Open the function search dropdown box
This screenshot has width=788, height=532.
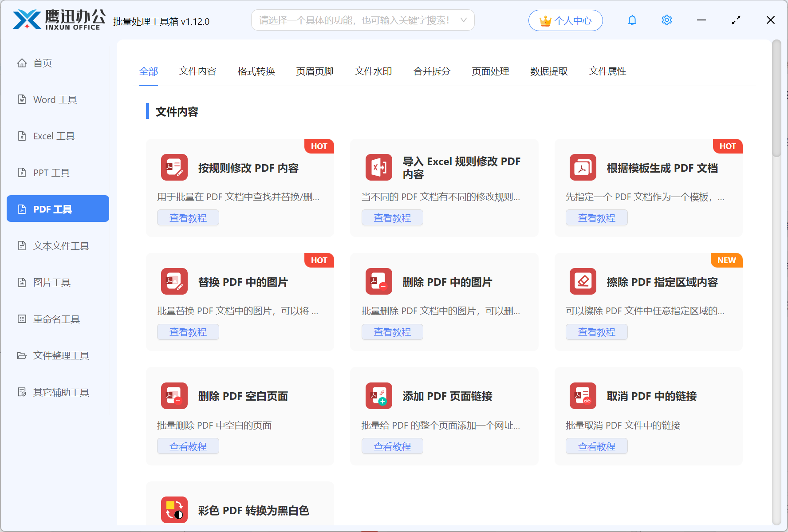[x=362, y=20]
